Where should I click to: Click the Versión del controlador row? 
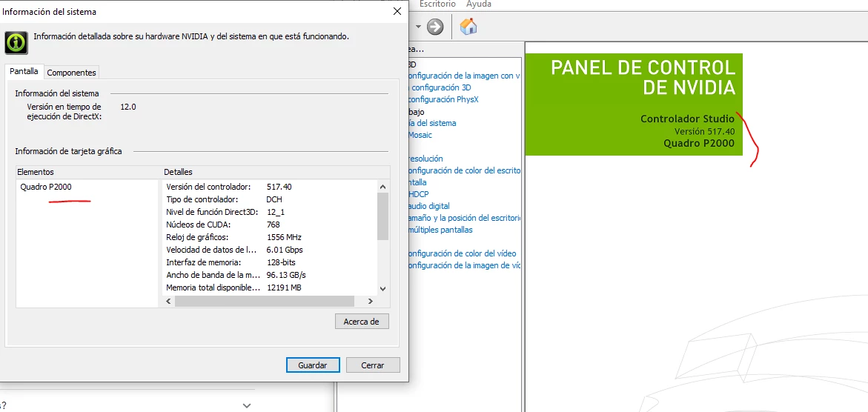pos(271,187)
